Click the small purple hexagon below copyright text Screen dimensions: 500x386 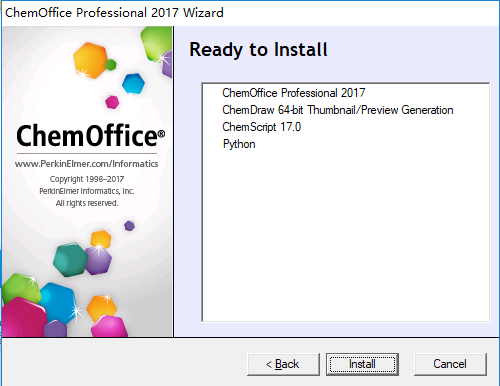(129, 226)
